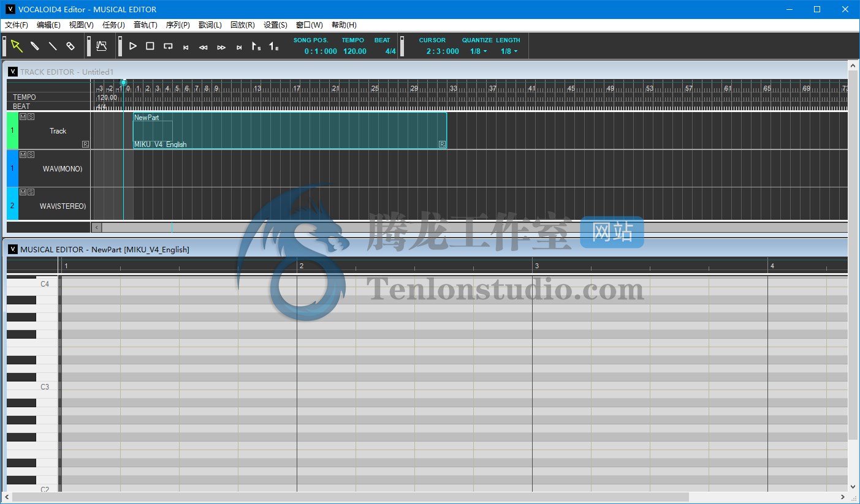Click the SONG POS. value 0:1:000
Image resolution: width=860 pixels, height=504 pixels.
pos(321,51)
